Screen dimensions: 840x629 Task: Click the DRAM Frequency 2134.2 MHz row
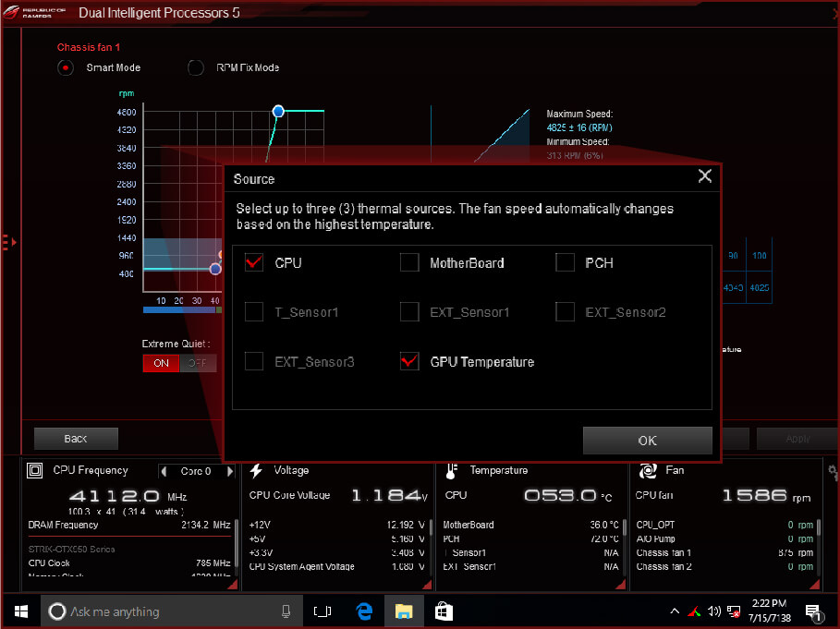(129, 525)
